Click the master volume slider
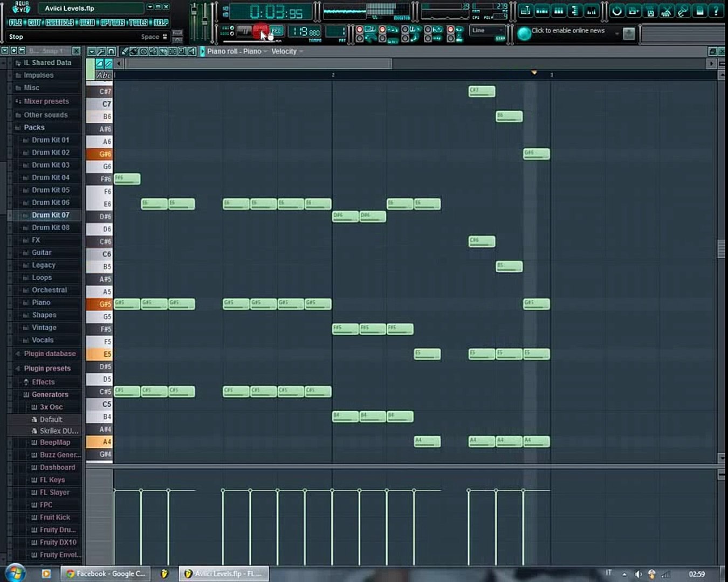 pyautogui.click(x=194, y=22)
